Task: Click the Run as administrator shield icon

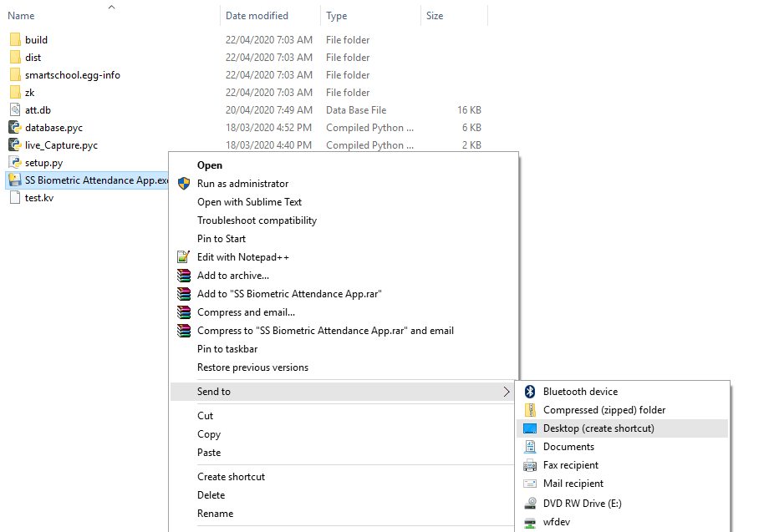Action: pyautogui.click(x=183, y=184)
